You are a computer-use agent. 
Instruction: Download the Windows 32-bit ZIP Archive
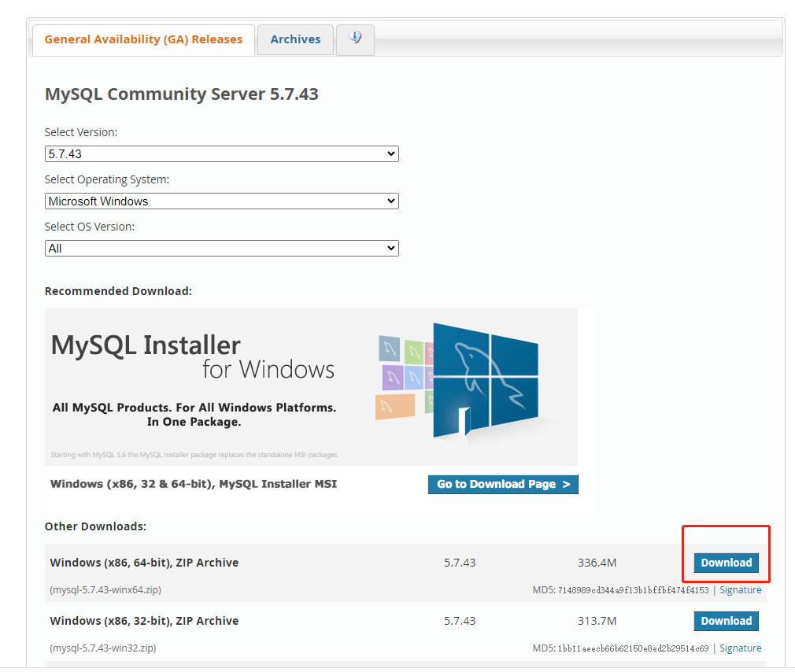[726, 621]
